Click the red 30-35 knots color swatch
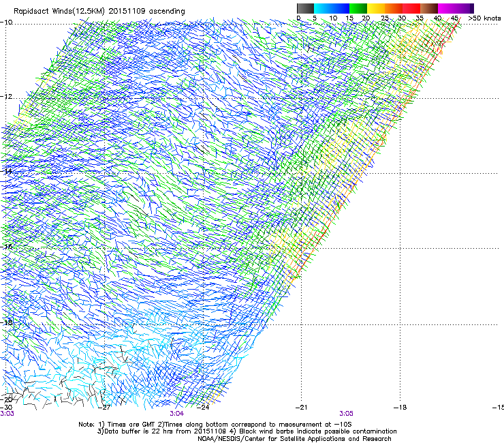The height and width of the screenshot is (443, 504). point(411,8)
